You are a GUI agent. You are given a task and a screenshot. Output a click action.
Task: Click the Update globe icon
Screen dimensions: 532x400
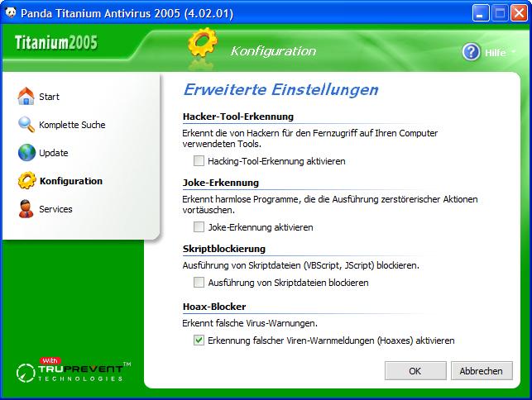tap(26, 153)
